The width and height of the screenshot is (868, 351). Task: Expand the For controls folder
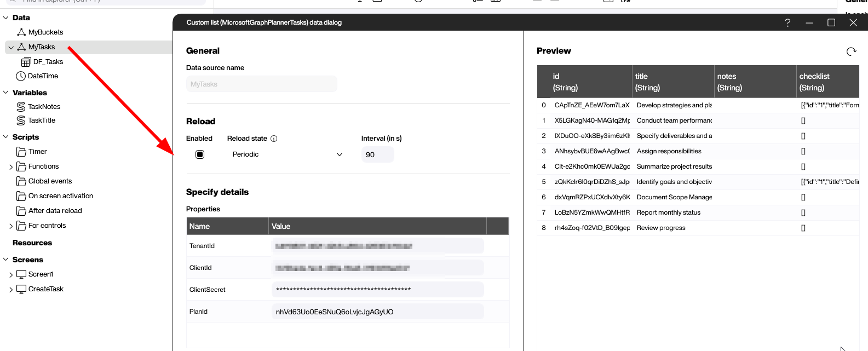(11, 226)
